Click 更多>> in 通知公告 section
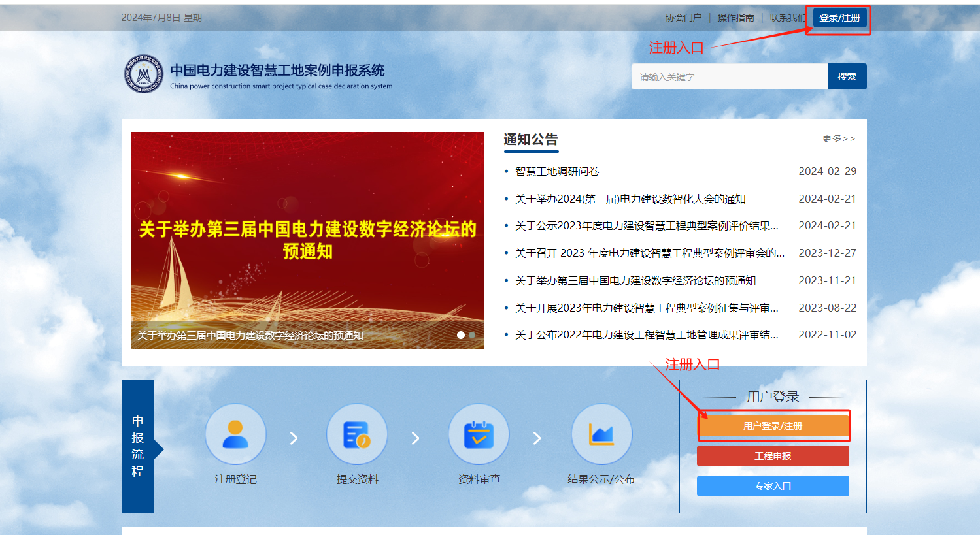This screenshot has width=980, height=535. 839,138
